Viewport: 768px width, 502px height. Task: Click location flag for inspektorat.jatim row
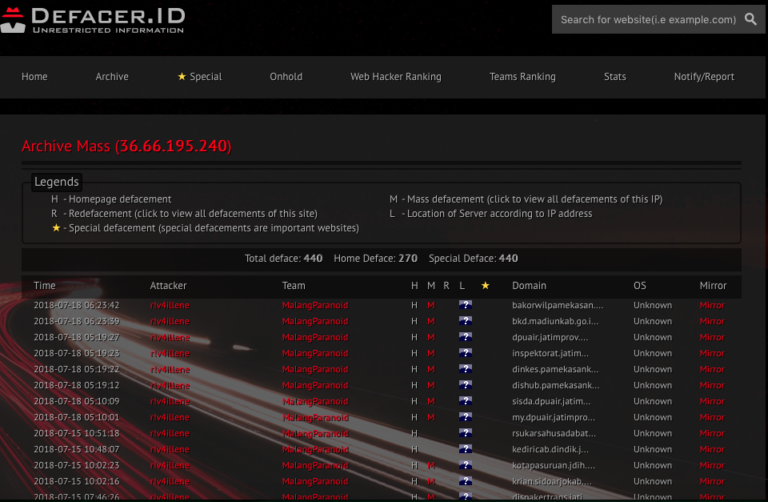(465, 353)
